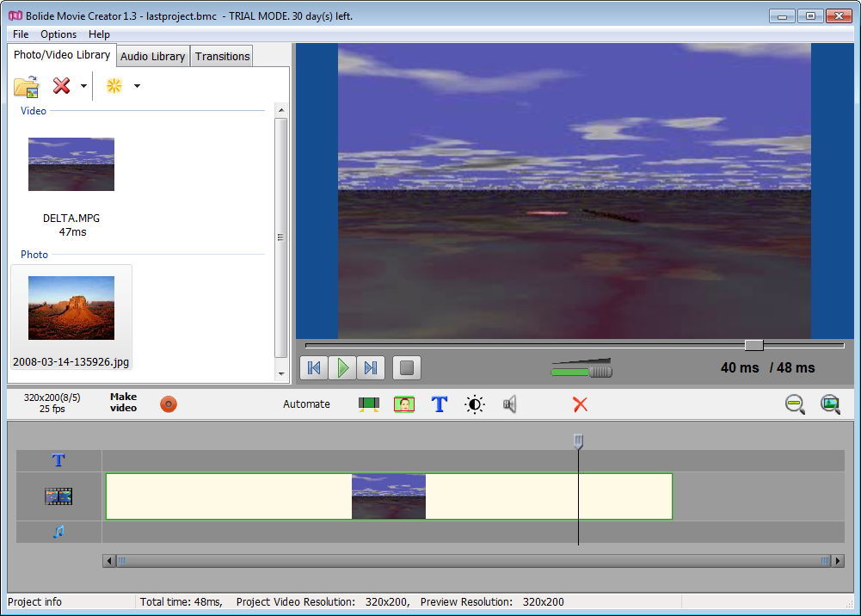Open the Help menu
The image size is (861, 616).
(x=99, y=34)
